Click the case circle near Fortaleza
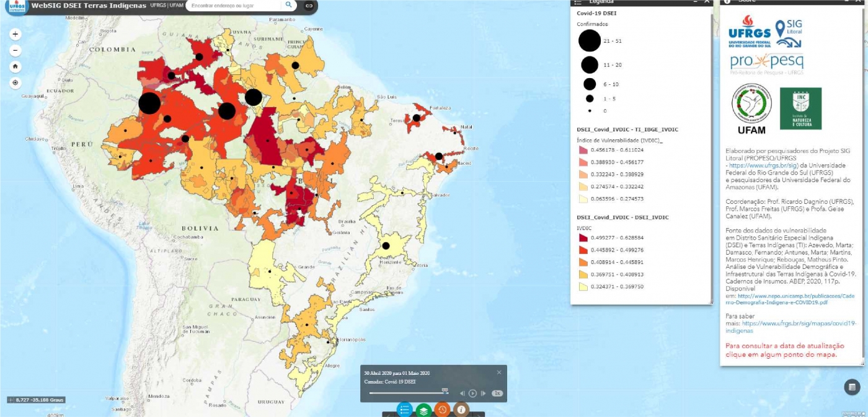 [417, 118]
